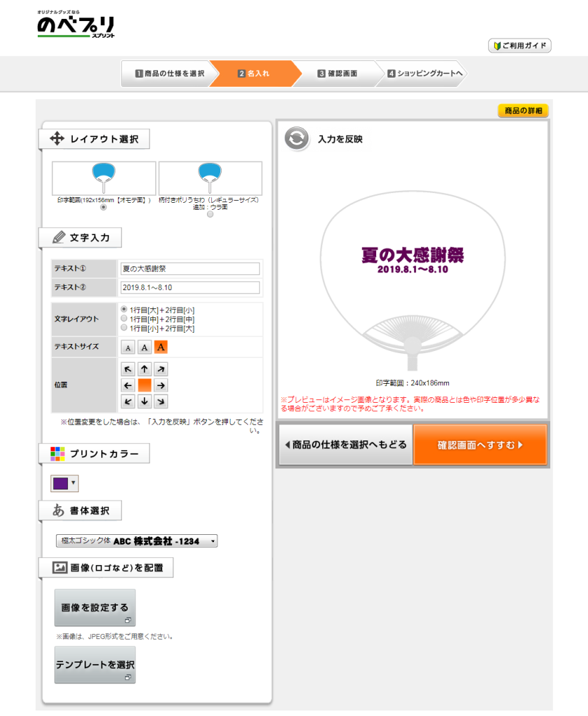Select layout 1行目[小]+2行目[大] radio button

[124, 327]
